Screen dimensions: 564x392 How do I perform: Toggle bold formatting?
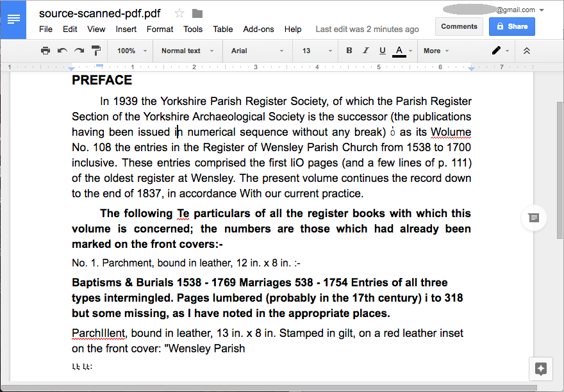point(349,51)
